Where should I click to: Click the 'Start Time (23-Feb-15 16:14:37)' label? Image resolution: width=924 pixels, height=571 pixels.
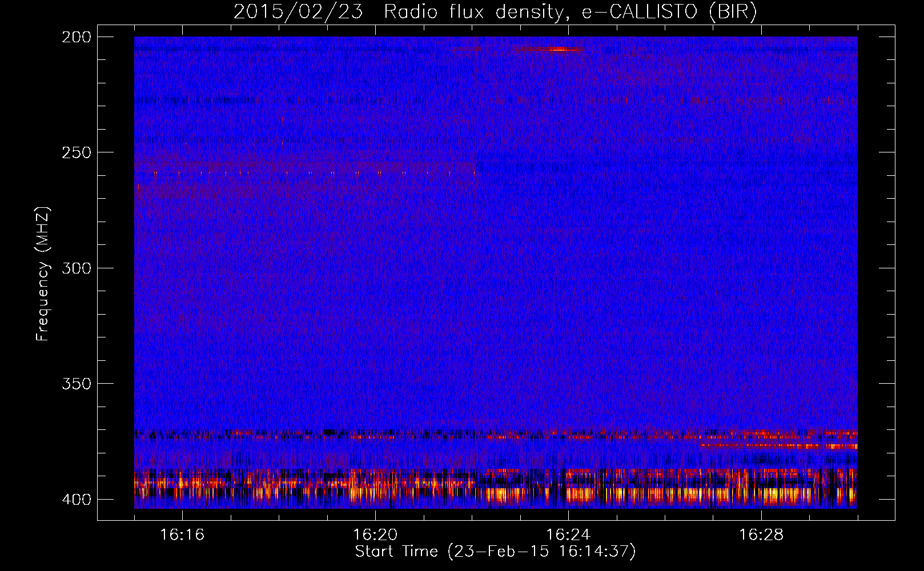pos(495,552)
